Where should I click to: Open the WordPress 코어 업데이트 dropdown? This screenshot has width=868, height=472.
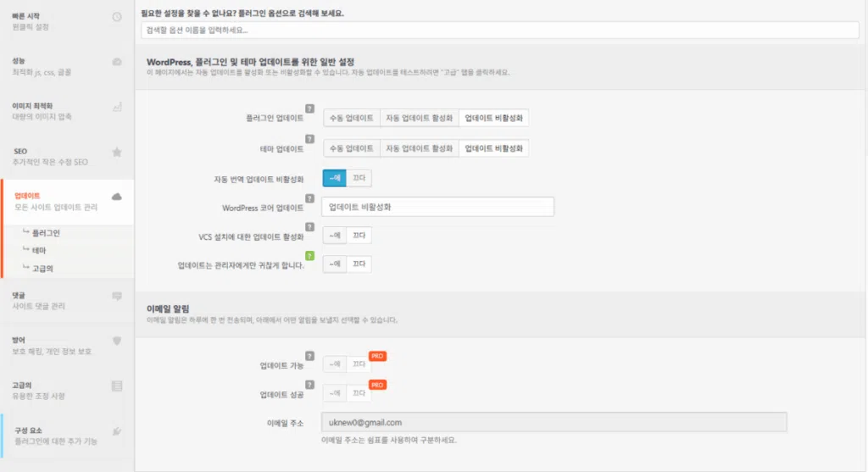point(437,207)
